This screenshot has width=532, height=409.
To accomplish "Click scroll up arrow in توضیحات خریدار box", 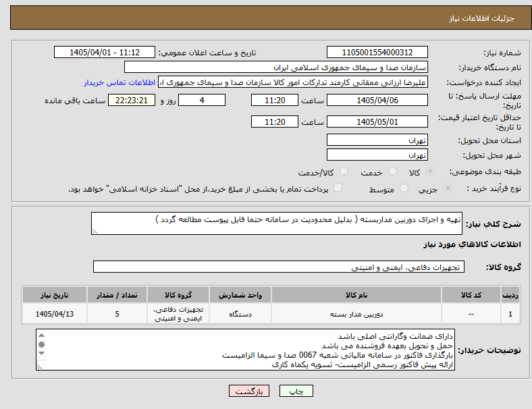I will (41, 335).
